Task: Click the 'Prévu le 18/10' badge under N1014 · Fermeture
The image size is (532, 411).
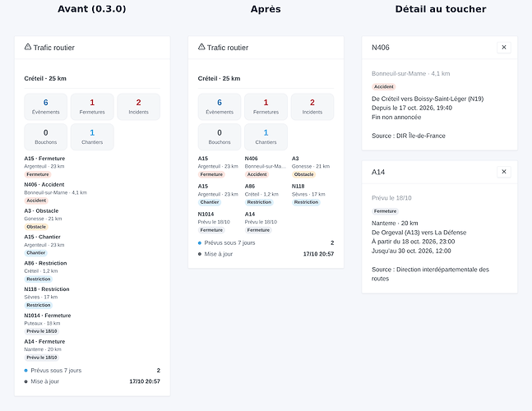Action: point(42,331)
